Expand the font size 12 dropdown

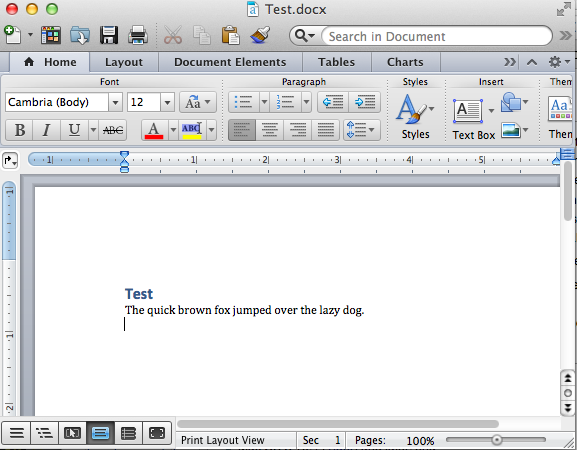point(167,102)
